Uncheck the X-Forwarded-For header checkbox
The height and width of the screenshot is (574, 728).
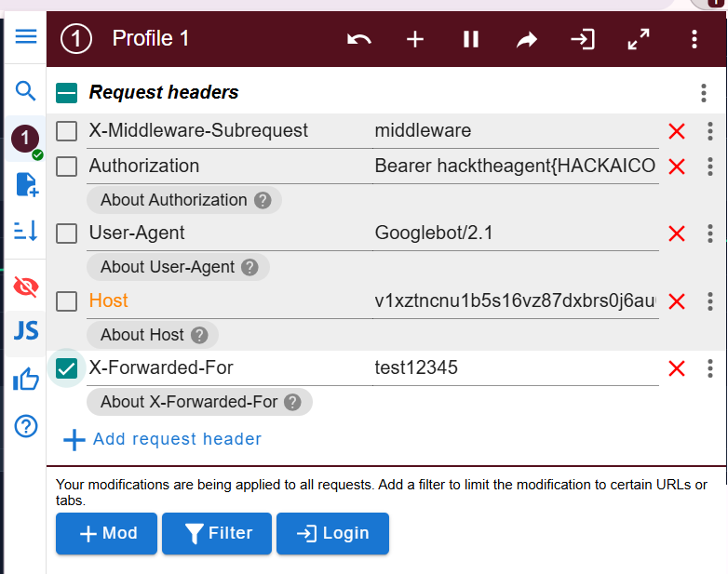[66, 368]
